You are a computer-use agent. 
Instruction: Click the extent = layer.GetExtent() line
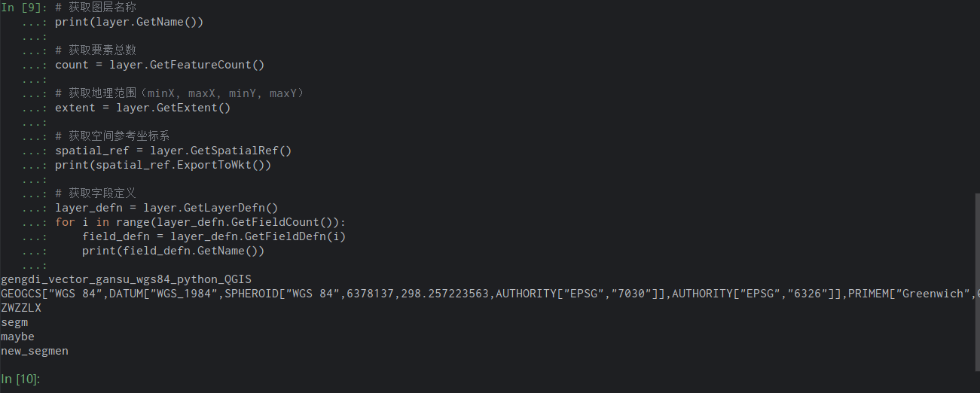143,108
